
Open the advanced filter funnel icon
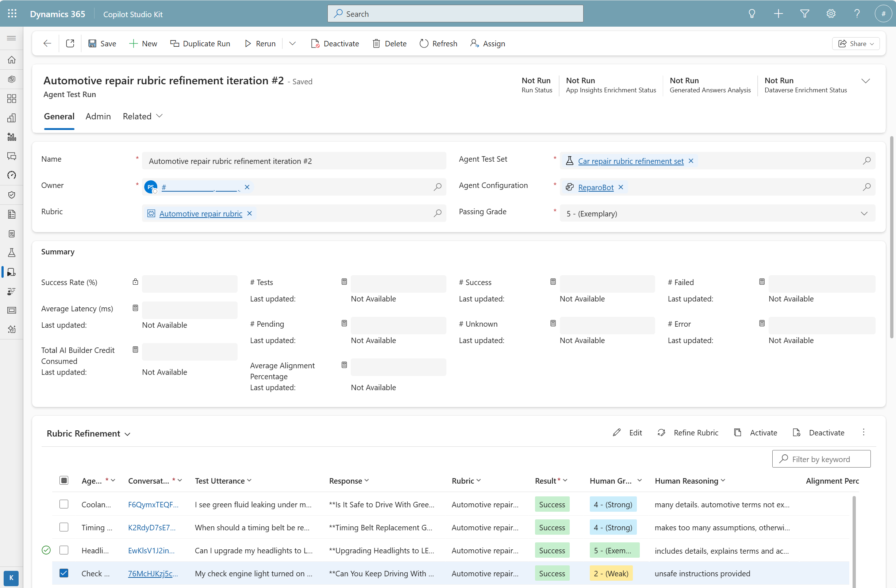(x=804, y=14)
